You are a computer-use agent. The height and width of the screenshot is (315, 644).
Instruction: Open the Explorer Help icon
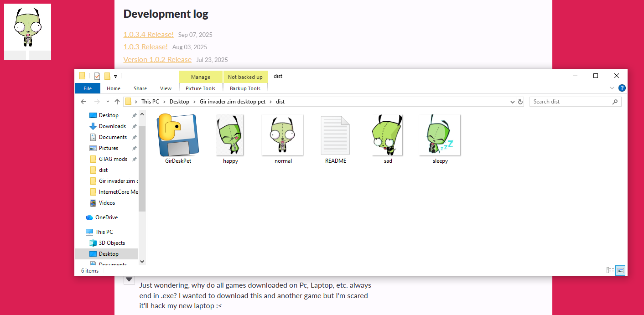(622, 88)
